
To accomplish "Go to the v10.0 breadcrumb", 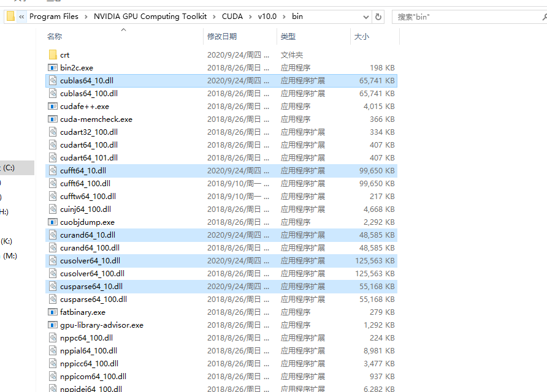I will (267, 17).
